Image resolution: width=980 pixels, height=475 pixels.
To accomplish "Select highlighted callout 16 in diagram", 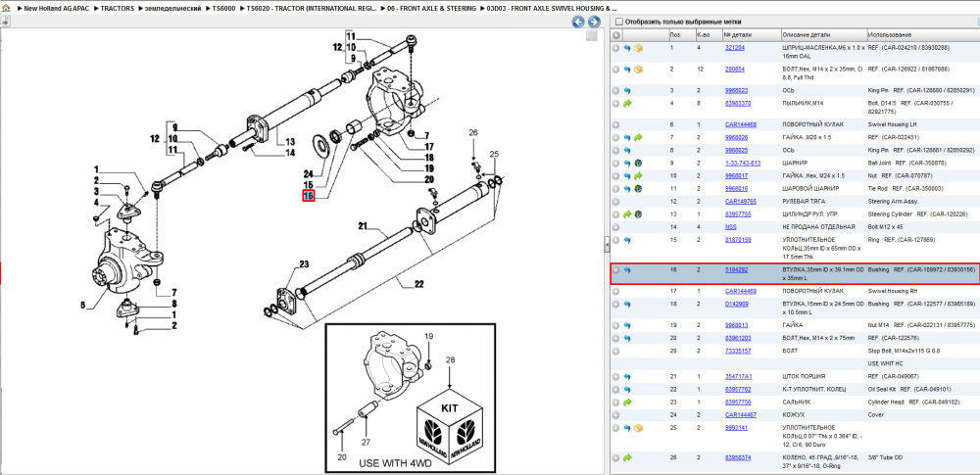I will 308,196.
